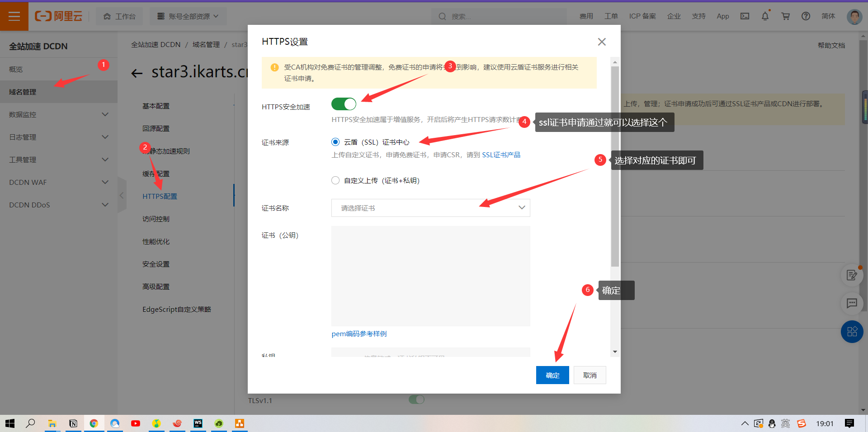Open the Windows action center icon
This screenshot has height=432, width=868.
(x=849, y=423)
